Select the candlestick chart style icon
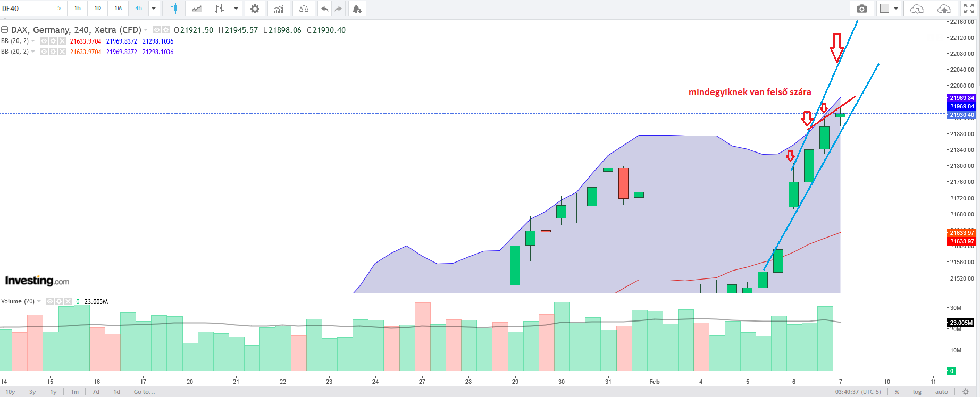This screenshot has height=397, width=980. click(174, 9)
